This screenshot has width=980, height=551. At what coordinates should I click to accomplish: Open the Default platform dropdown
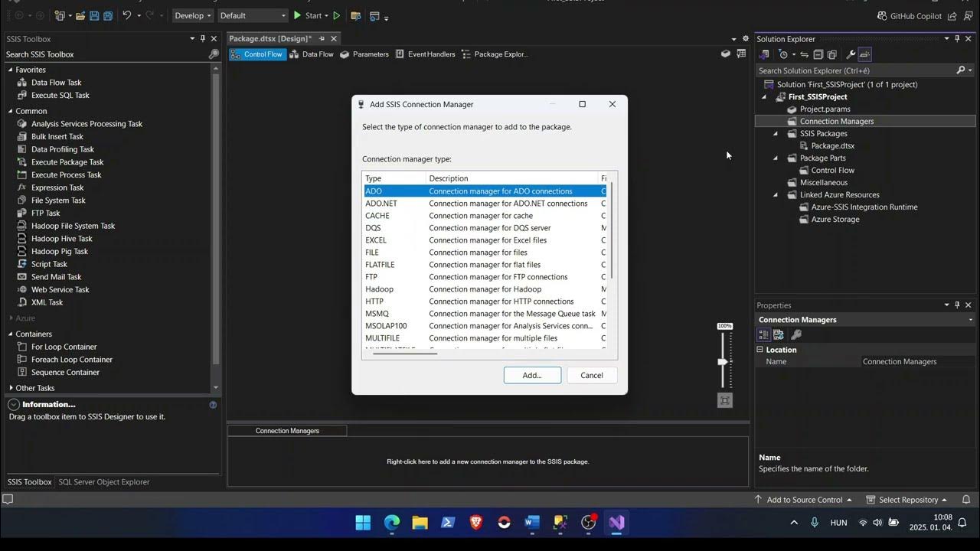point(253,15)
